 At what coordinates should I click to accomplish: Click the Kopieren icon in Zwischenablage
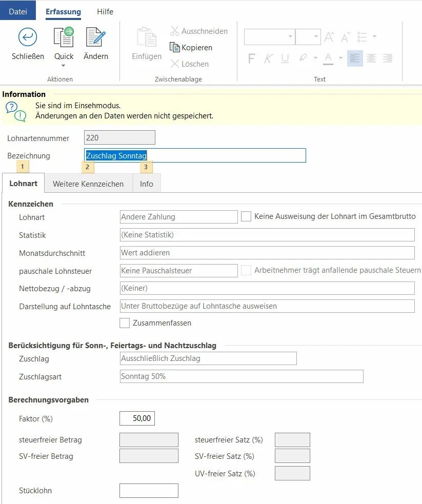(175, 48)
